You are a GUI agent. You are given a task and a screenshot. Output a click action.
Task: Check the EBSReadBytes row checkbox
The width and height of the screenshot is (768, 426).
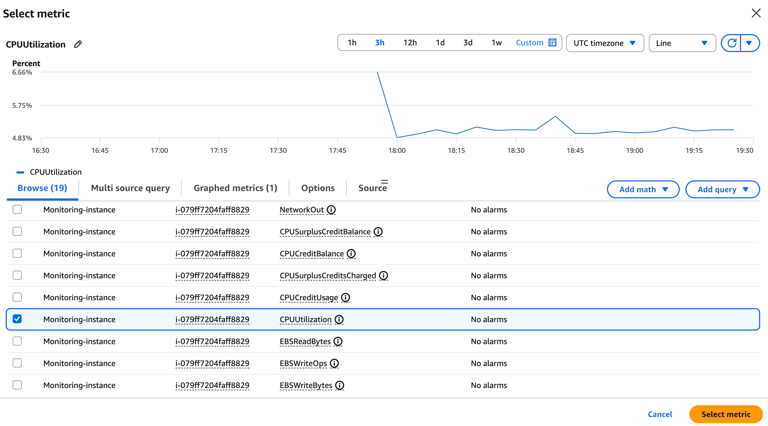17,341
